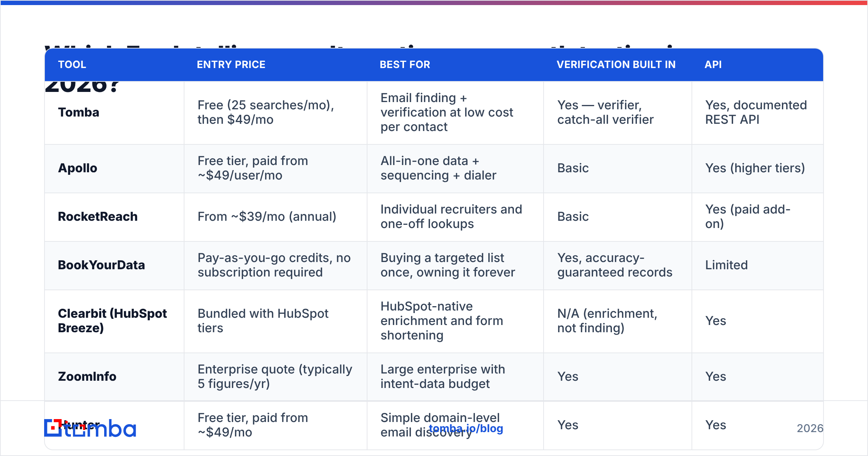Click the Apollo tool name cell

point(114,169)
